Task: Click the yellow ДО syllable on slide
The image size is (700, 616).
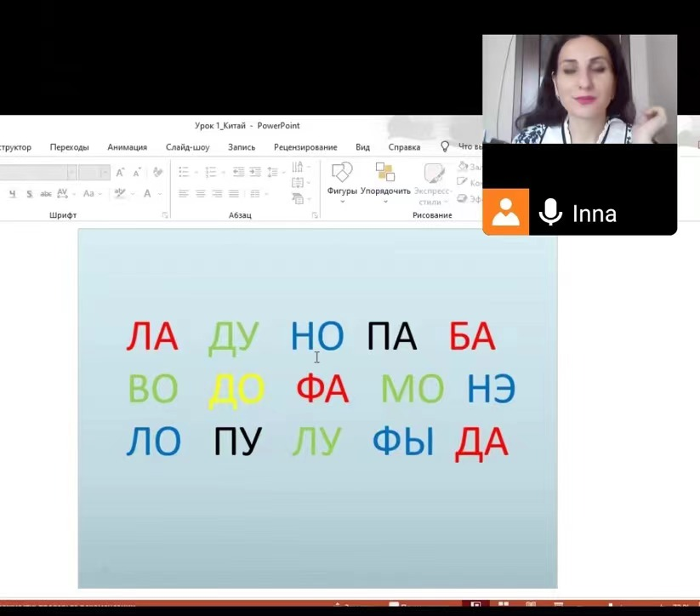Action: pos(236,390)
